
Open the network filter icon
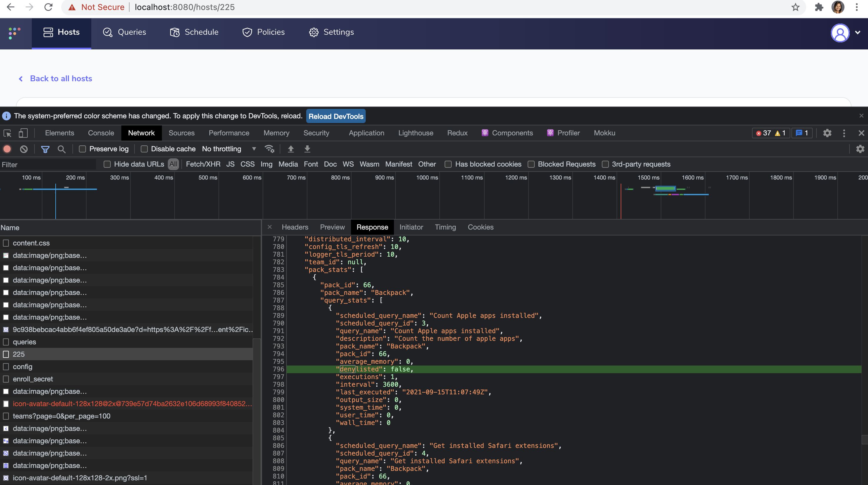point(45,149)
